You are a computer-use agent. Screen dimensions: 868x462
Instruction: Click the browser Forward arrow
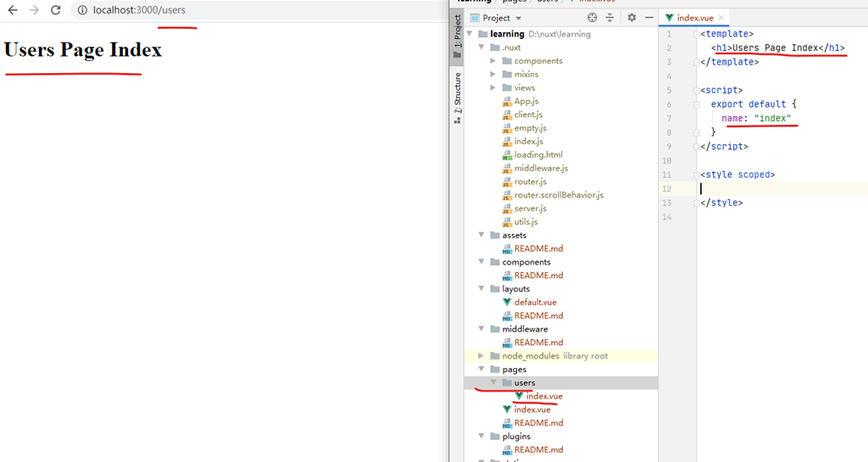(x=34, y=10)
